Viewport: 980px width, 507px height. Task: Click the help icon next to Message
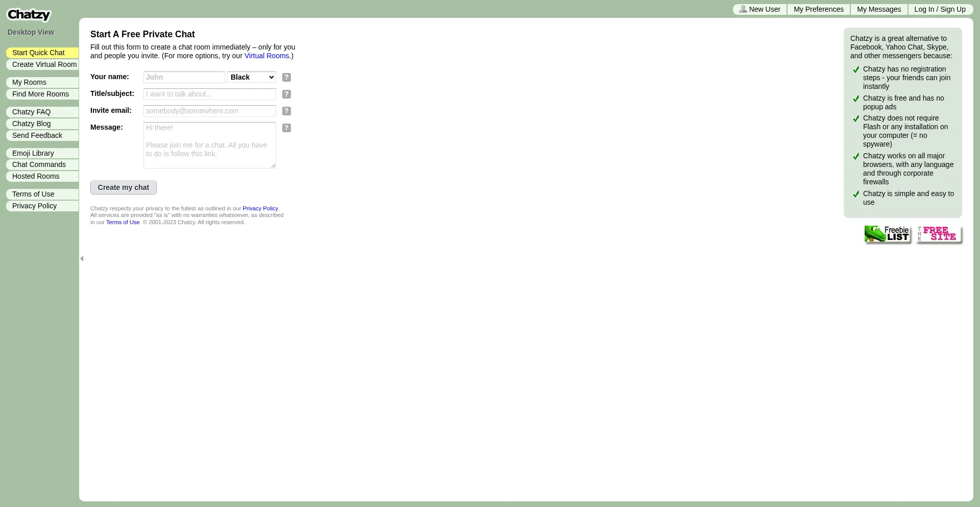click(x=286, y=128)
